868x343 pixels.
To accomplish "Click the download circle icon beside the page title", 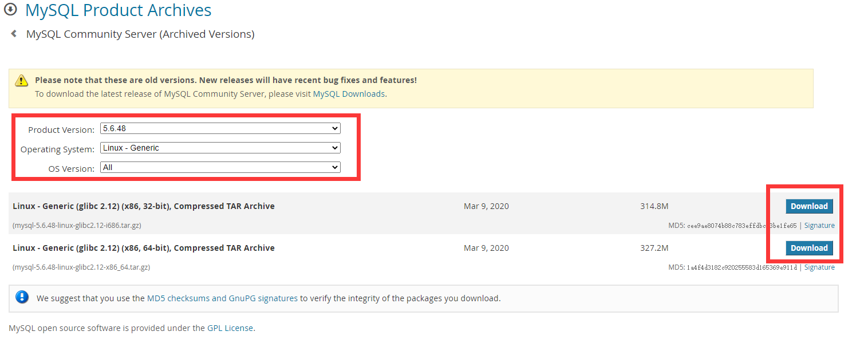I will point(10,10).
